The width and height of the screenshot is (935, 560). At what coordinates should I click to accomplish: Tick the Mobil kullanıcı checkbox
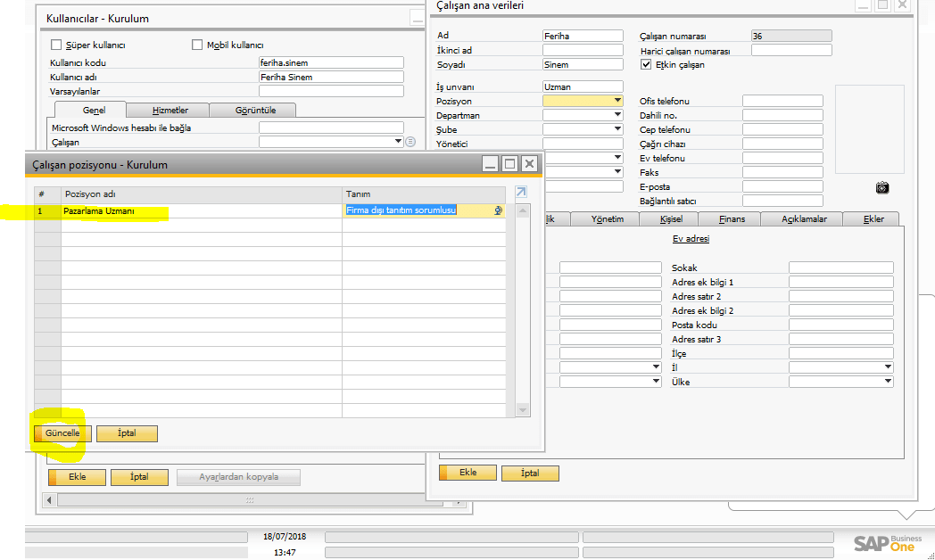[x=197, y=45]
